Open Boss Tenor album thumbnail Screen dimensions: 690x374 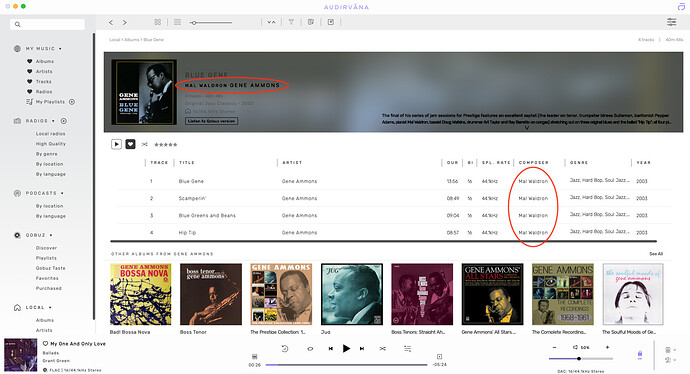click(x=211, y=294)
